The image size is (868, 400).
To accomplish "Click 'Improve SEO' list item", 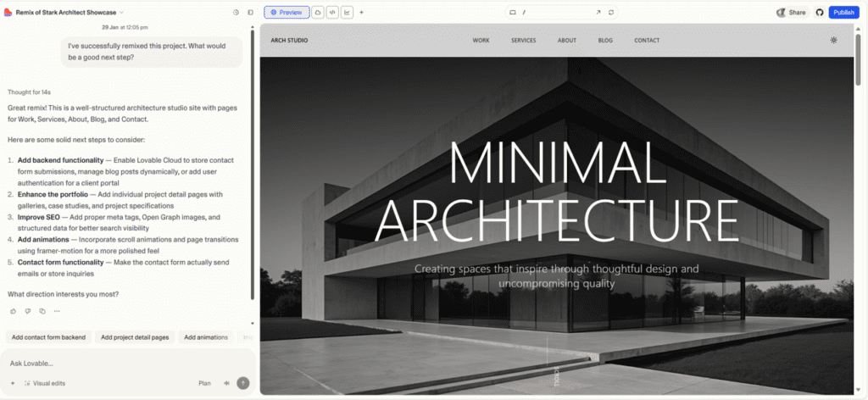I will [119, 222].
